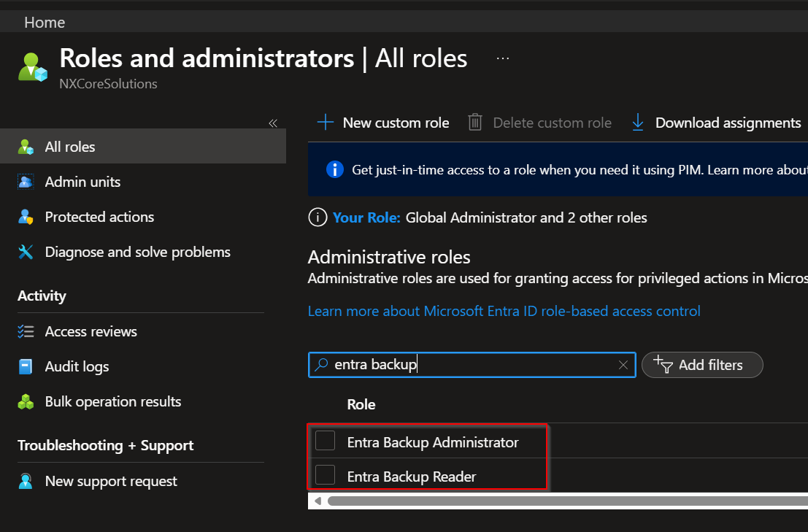The height and width of the screenshot is (532, 808).
Task: Click the Your Role label
Action: [x=366, y=218]
